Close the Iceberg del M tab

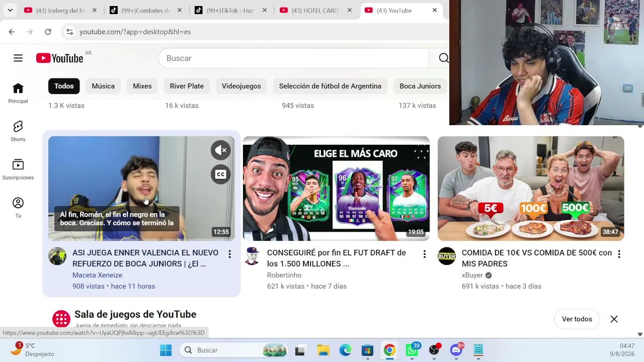pos(95,11)
